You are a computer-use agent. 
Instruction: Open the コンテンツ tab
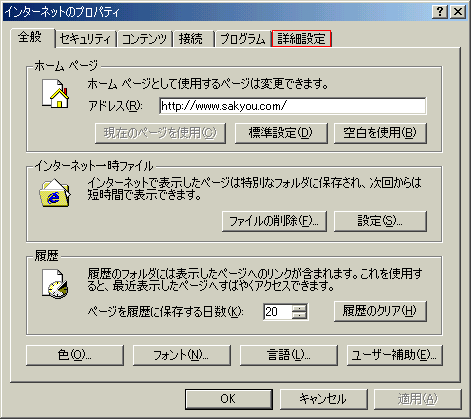pos(144,39)
